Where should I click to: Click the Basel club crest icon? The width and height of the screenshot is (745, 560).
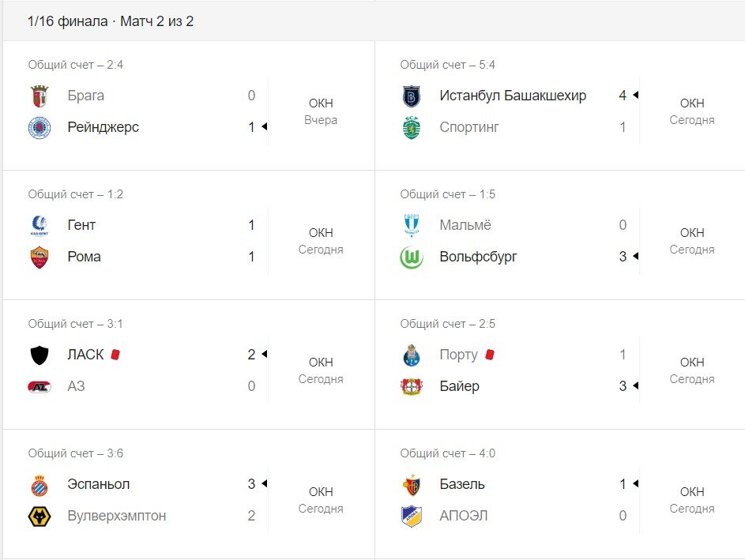pyautogui.click(x=412, y=484)
